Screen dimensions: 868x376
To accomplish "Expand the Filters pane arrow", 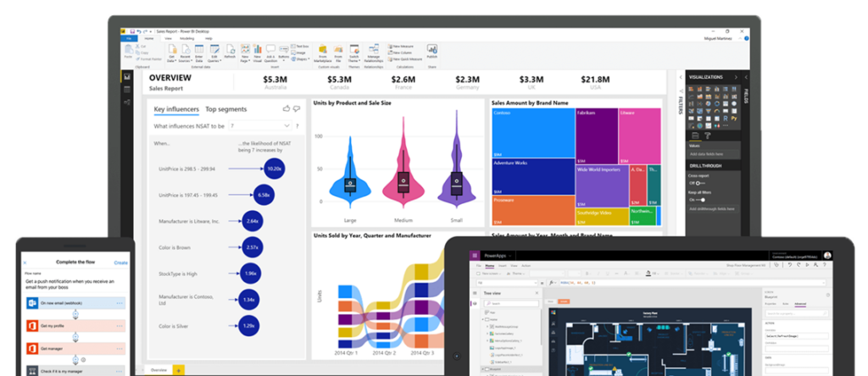I will [681, 77].
